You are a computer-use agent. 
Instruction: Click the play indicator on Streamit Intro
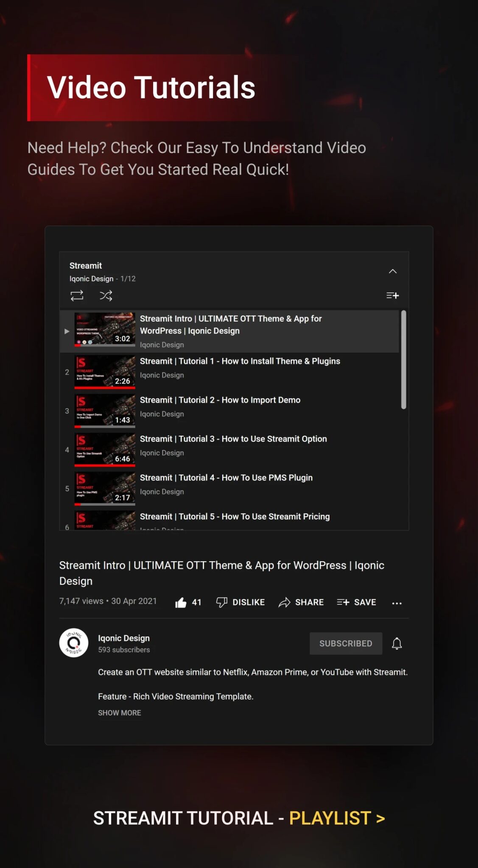67,331
